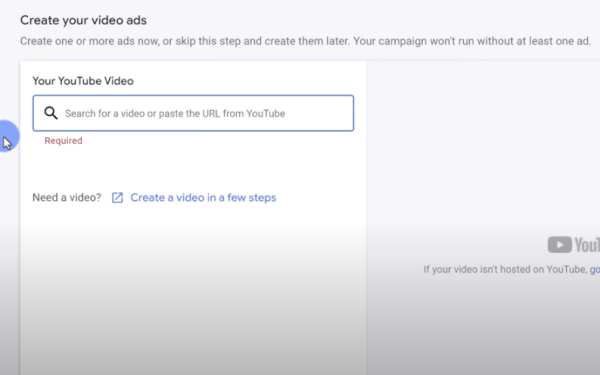Viewport: 600px width, 375px height.
Task: Follow the blue link after 'hosted on YouTube,'
Action: pos(595,270)
